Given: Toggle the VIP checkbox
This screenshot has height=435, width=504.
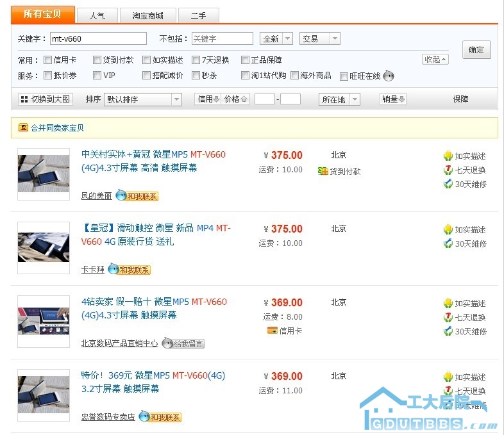Looking at the screenshot, I should click(x=97, y=75).
